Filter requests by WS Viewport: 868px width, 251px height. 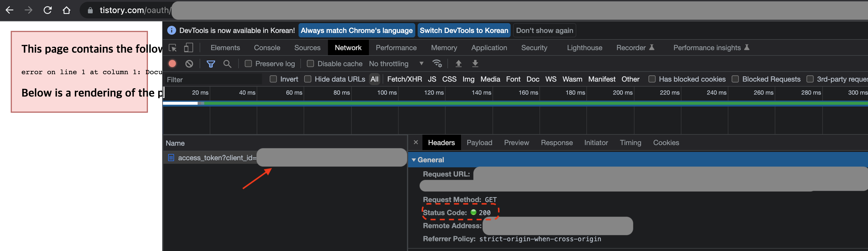(x=550, y=79)
